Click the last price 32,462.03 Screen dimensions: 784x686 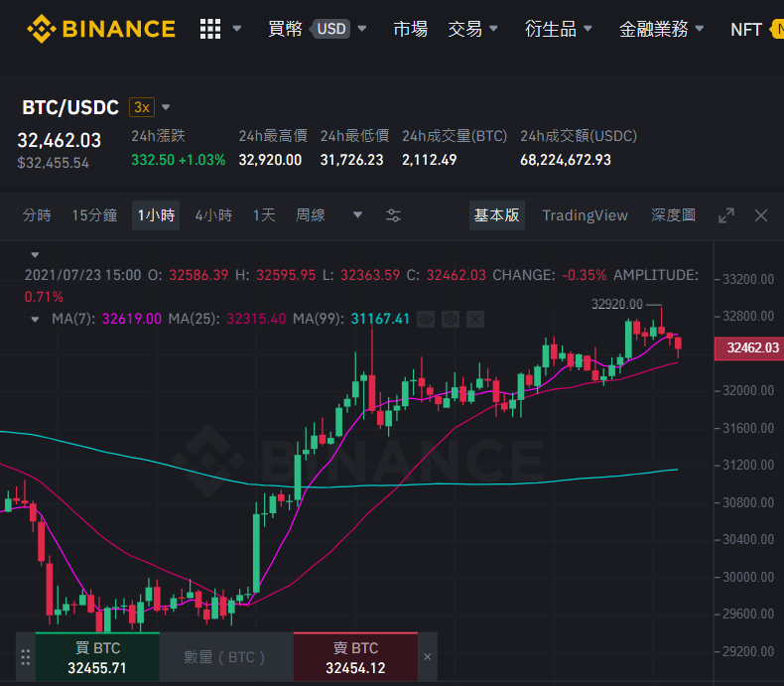coord(59,141)
